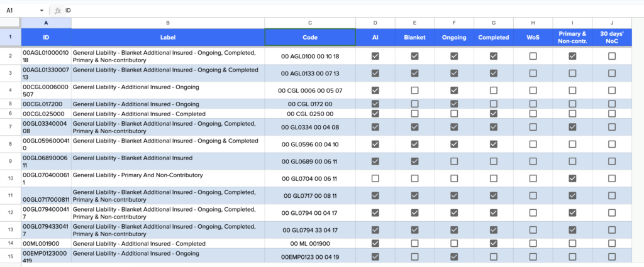This screenshot has width=644, height=267.
Task: Check WoS for 00 GL0794 00 04 17
Action: pos(533,213)
